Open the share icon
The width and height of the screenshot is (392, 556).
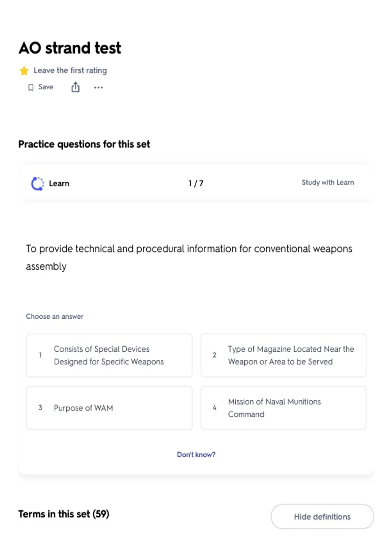tap(75, 87)
